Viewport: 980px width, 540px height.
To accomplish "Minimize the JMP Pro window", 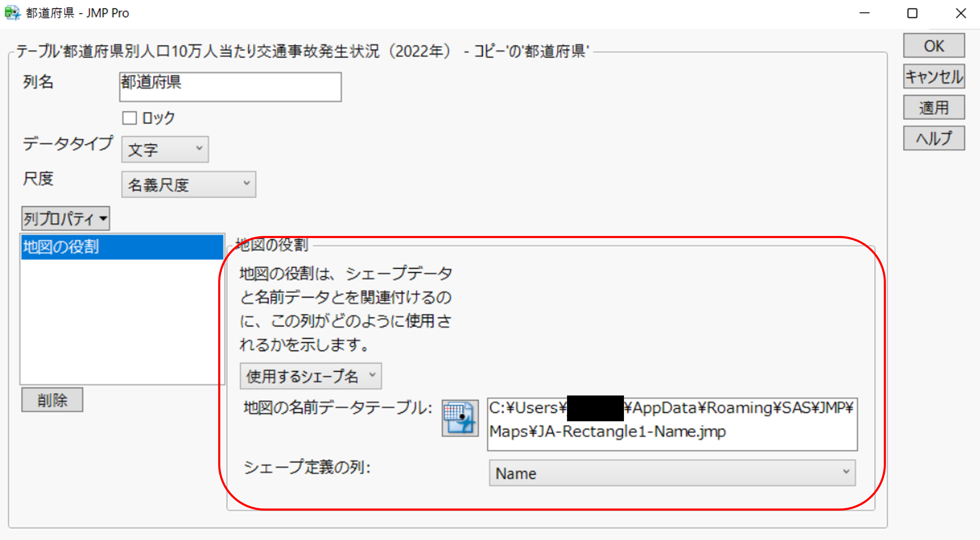I will 864,13.
